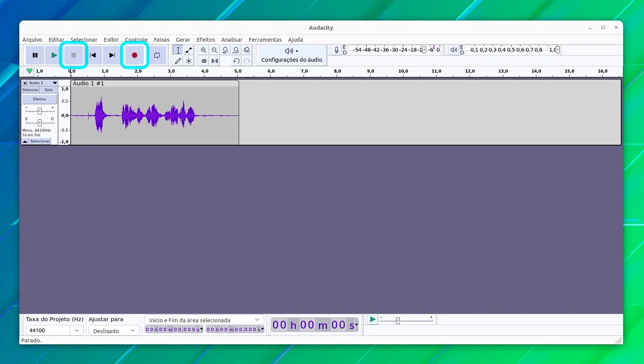Viewport: 644px width, 364px height.
Task: Select the Draw pencil tool
Action: click(178, 61)
